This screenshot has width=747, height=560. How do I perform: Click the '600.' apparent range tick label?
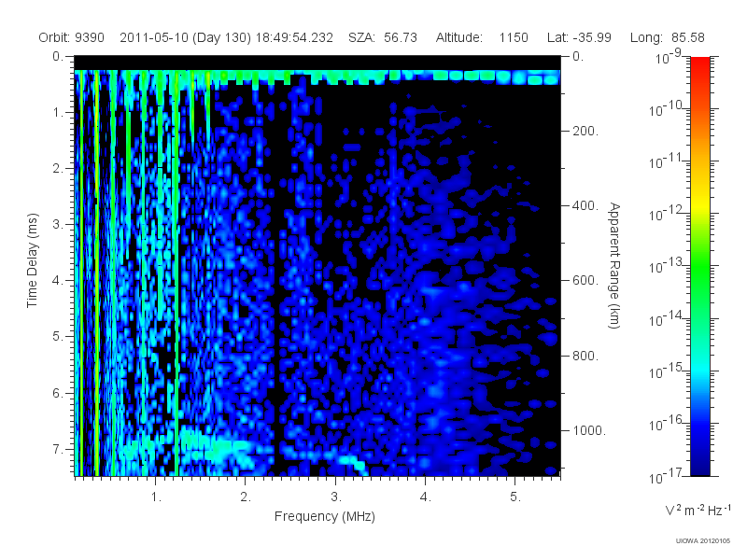pos(585,281)
